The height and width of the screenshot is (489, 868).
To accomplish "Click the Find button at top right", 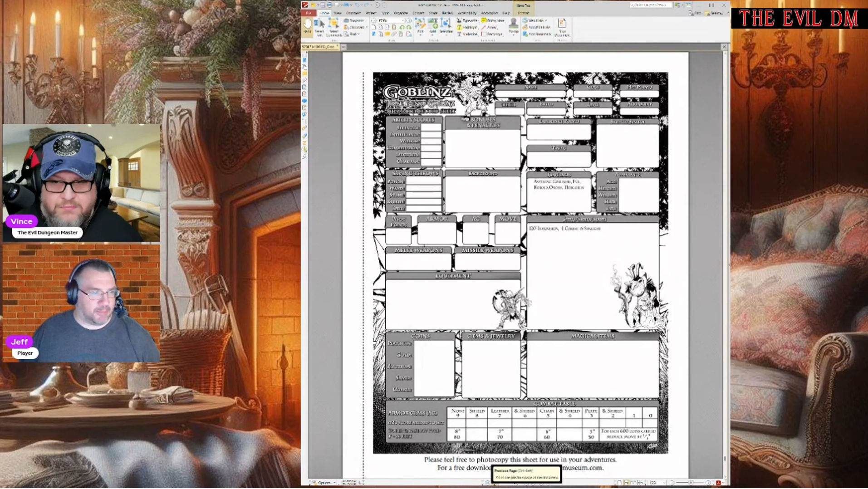I will 695,13.
